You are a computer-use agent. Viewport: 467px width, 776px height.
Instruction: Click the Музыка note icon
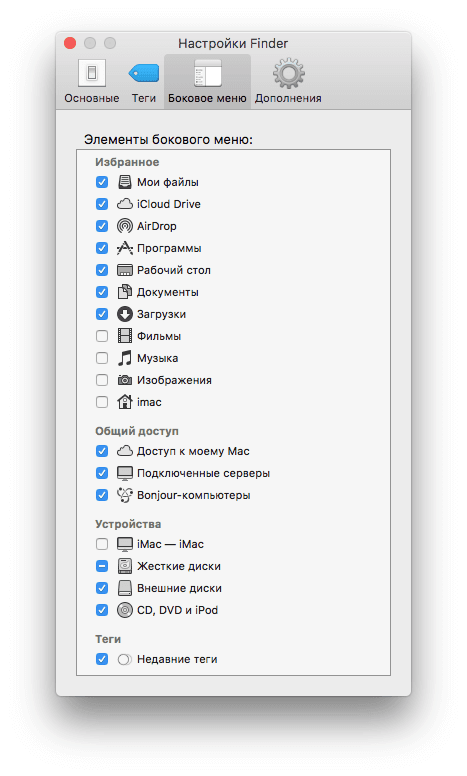[x=125, y=358]
